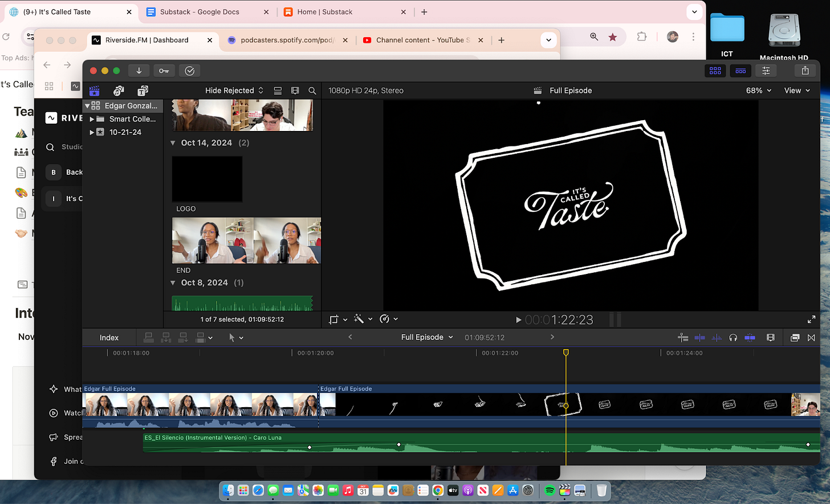Image resolution: width=830 pixels, height=504 pixels.
Task: Connect clip to primary storyline button
Action: point(148,338)
